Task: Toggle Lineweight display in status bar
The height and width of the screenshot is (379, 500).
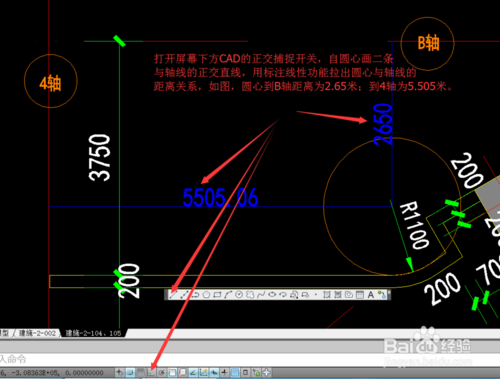Action: tap(224, 372)
